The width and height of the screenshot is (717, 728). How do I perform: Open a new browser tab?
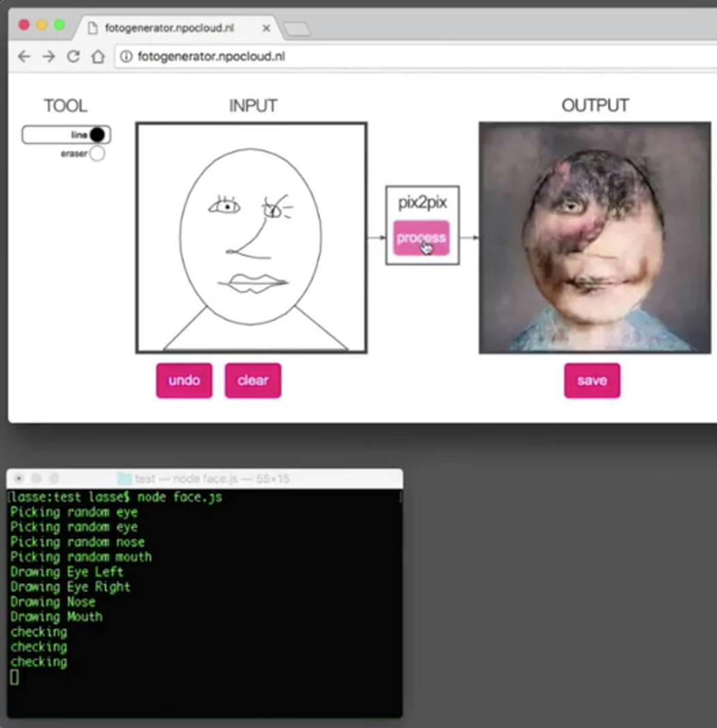(297, 29)
